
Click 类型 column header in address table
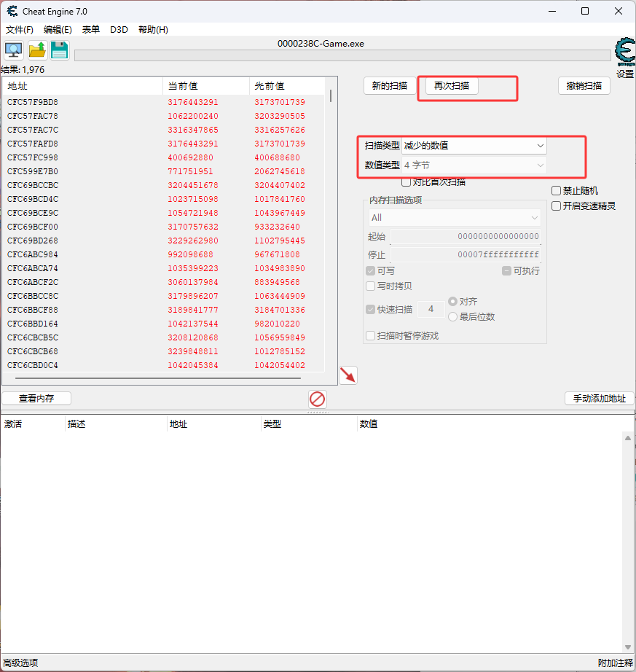[308, 424]
